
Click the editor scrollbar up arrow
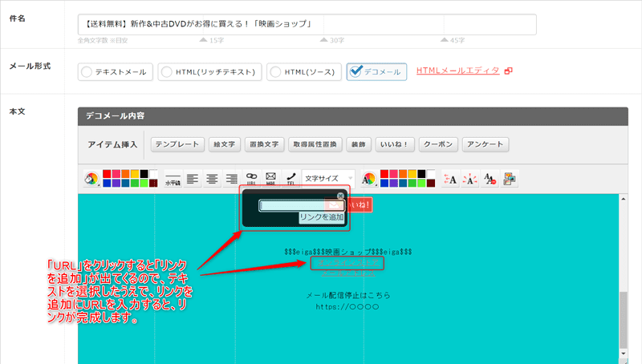[x=624, y=199]
